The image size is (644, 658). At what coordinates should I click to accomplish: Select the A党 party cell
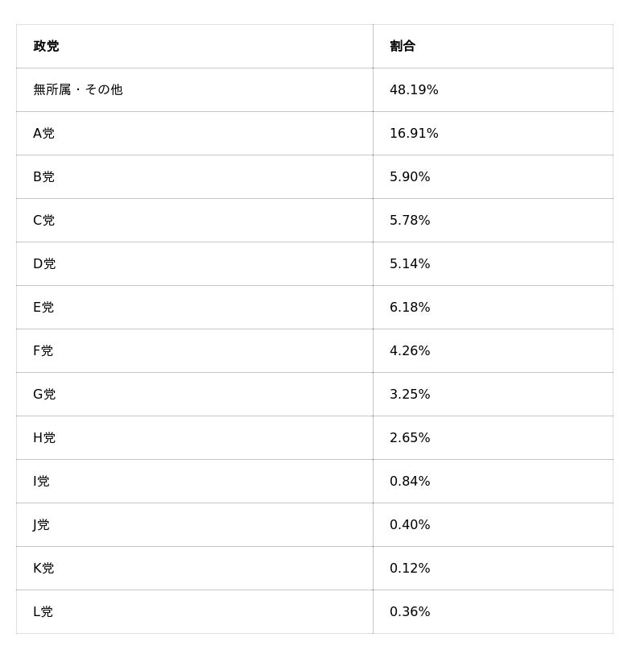43,134
